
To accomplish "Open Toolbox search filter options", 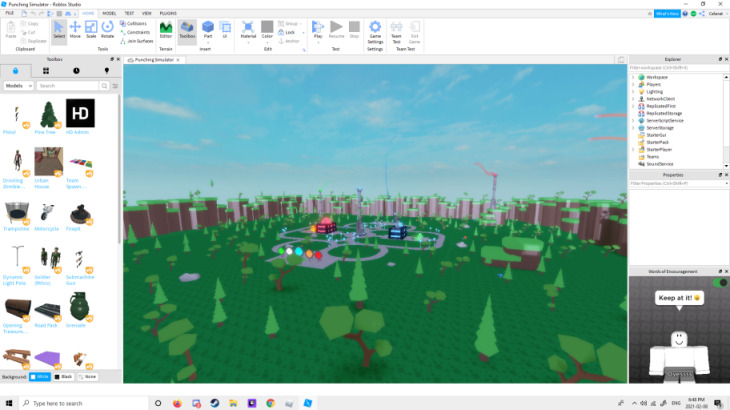I will [115, 86].
